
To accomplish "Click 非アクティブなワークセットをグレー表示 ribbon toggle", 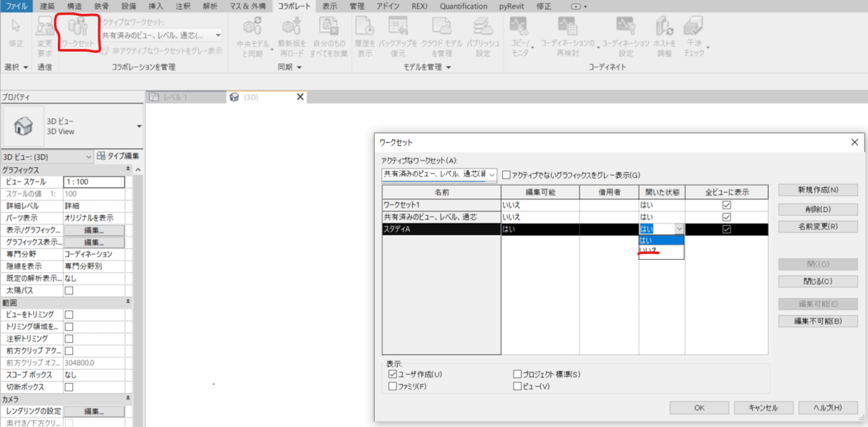I will (161, 51).
